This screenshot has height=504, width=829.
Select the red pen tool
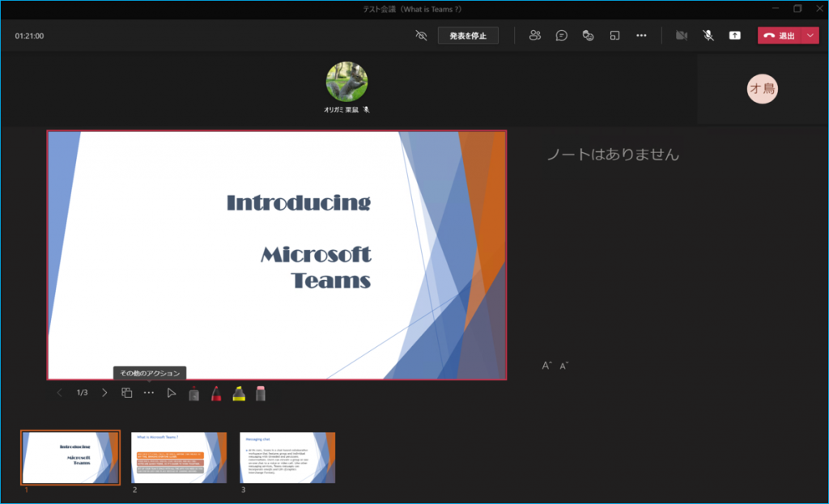(217, 393)
